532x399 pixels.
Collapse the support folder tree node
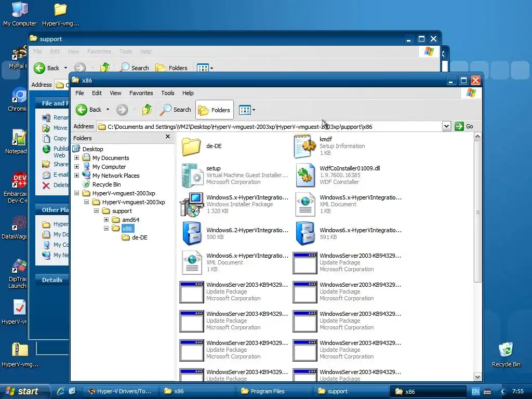[x=96, y=211]
